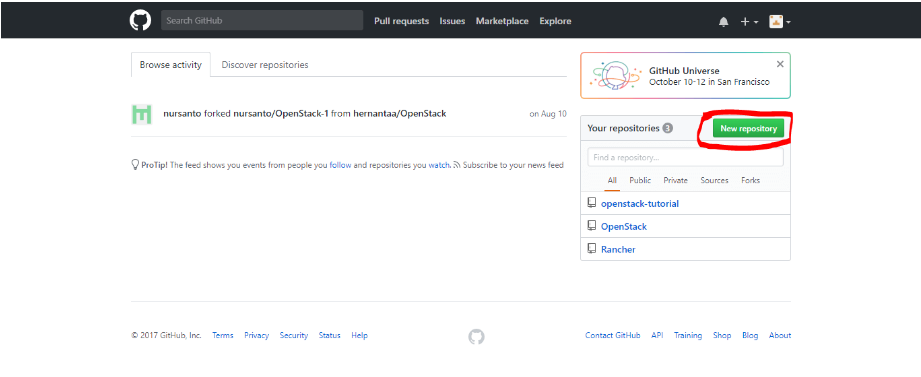
Task: Click the New repository button
Action: click(748, 129)
